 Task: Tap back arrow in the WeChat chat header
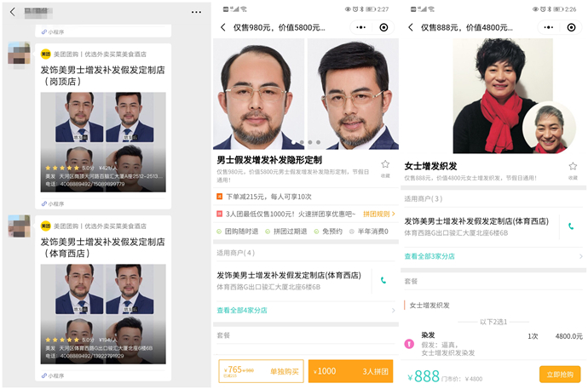[13, 12]
